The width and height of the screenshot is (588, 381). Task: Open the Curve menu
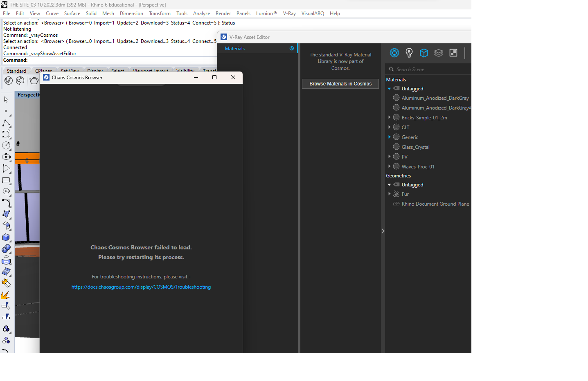(52, 13)
